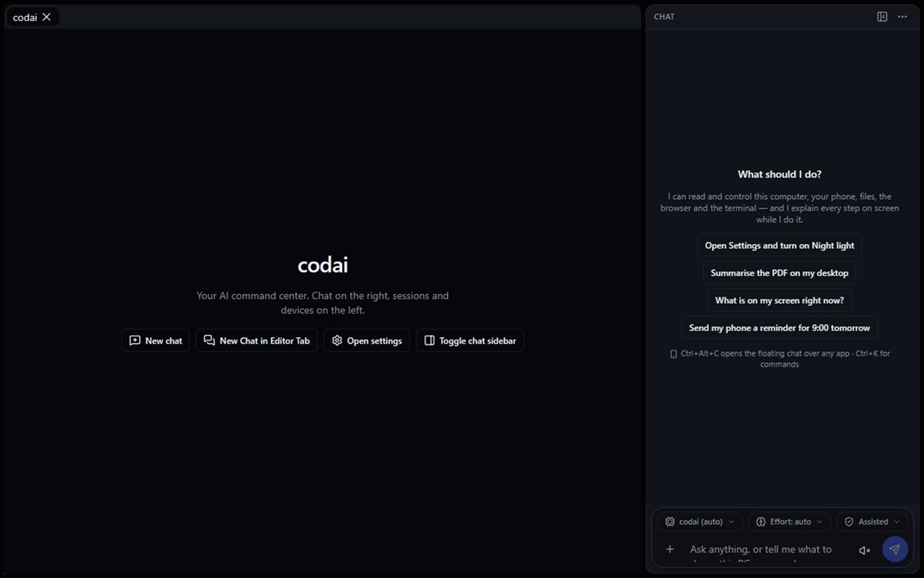Screen dimensions: 924x578
Task: Click the 'Ctrl+Alt+C opens the floating chat' hint
Action: (x=779, y=358)
